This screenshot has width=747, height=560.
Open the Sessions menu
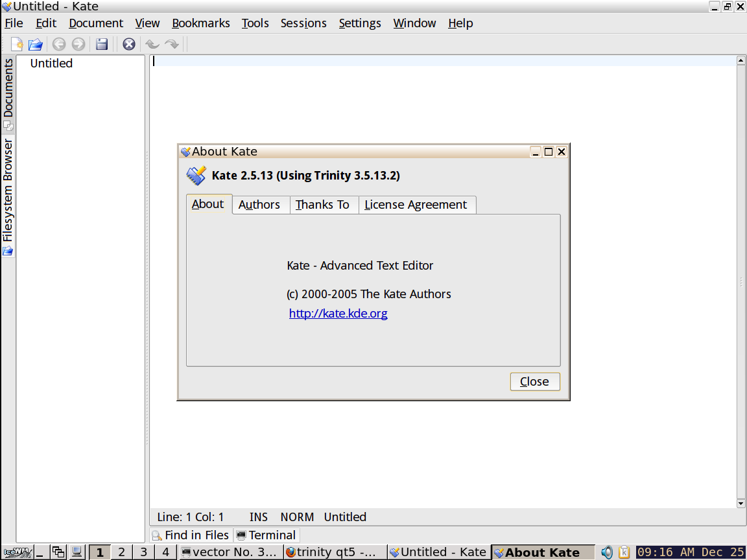(x=303, y=23)
